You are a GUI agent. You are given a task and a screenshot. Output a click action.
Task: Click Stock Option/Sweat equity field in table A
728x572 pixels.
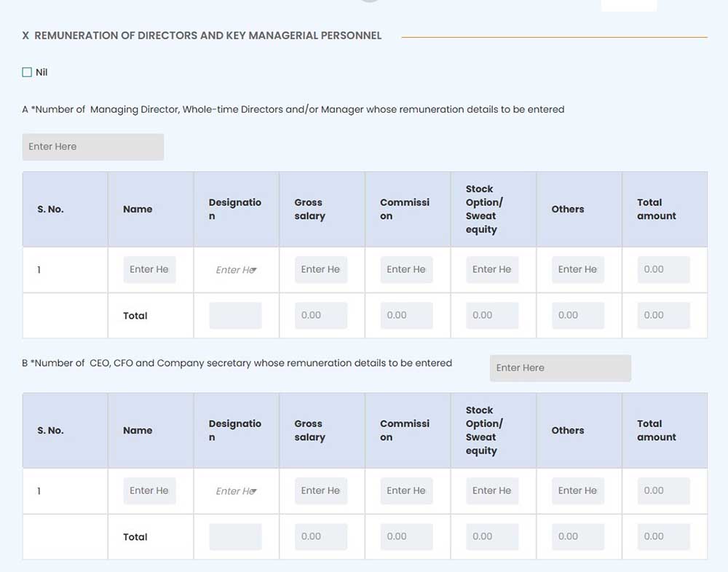click(492, 269)
